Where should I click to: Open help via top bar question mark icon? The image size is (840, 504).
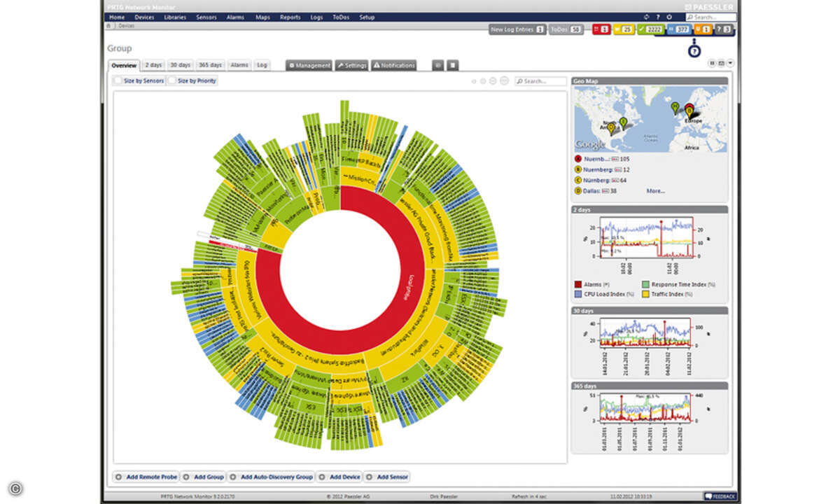(657, 17)
